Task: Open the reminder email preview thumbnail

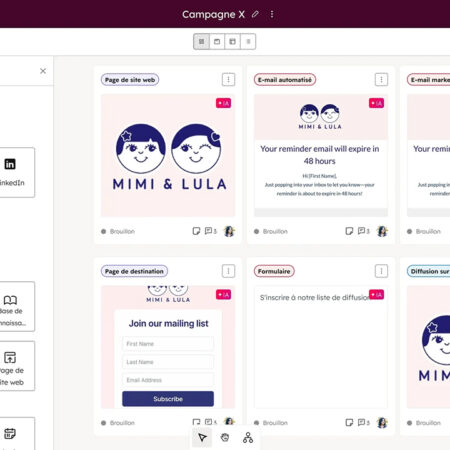Action: tap(321, 155)
